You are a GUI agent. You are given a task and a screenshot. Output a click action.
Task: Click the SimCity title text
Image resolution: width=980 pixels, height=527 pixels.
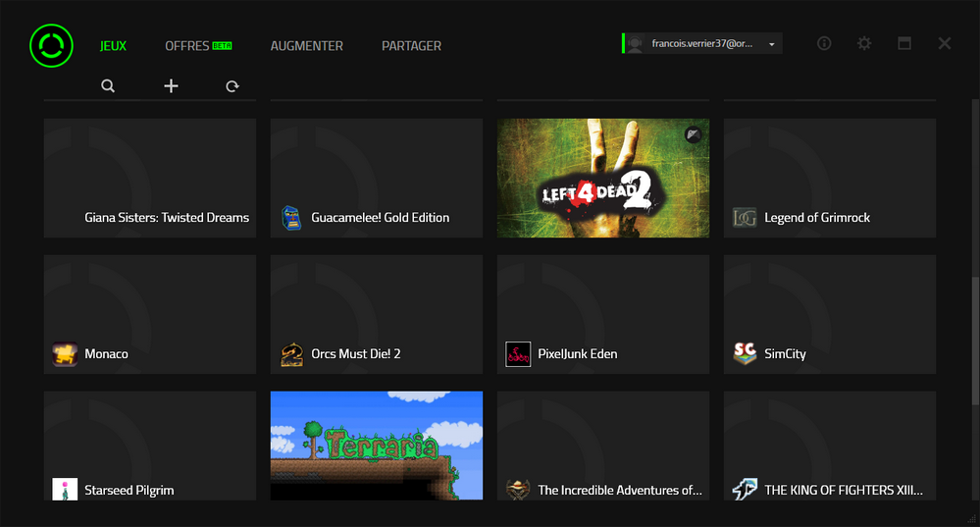click(x=785, y=354)
